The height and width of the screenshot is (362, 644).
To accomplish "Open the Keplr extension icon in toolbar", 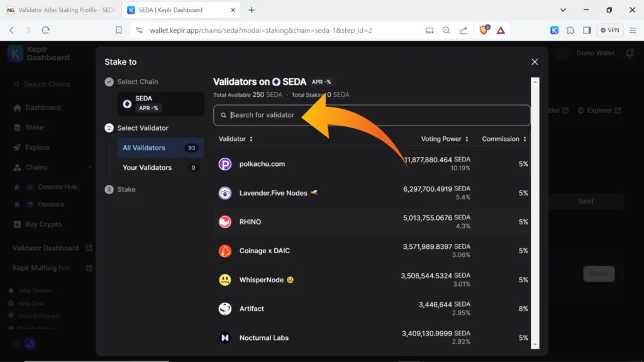I will (554, 30).
